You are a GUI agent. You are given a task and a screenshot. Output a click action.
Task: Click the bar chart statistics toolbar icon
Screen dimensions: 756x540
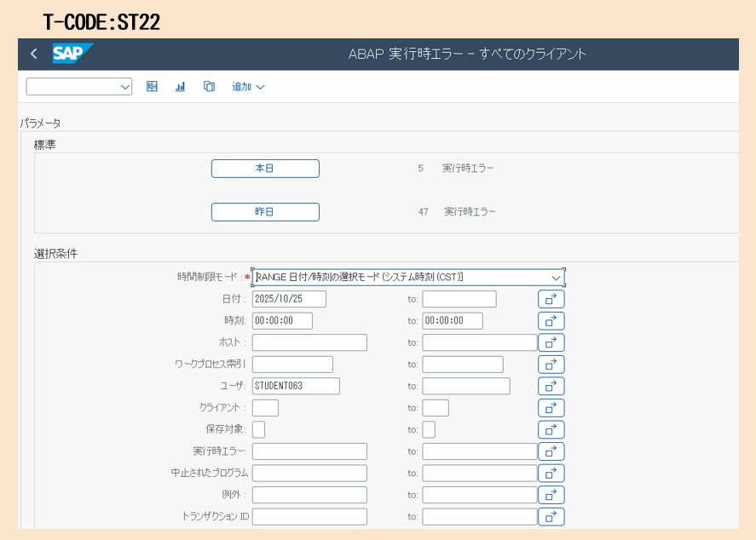(180, 86)
